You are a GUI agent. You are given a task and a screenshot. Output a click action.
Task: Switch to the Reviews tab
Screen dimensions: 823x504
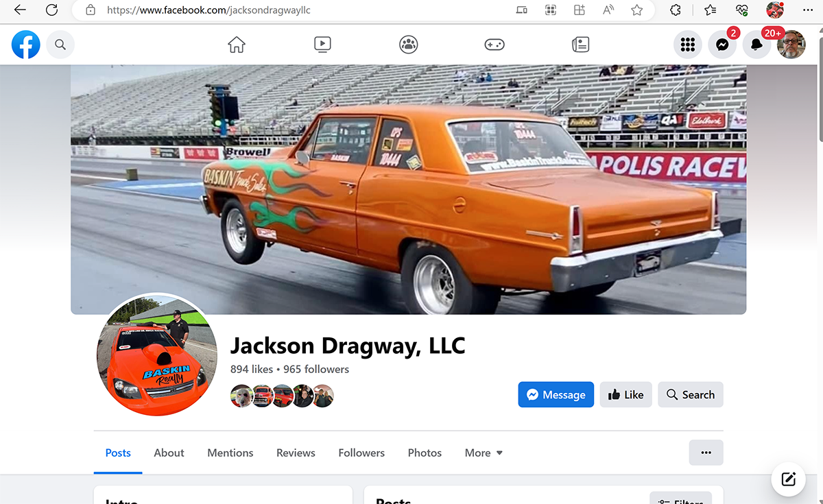click(x=296, y=453)
